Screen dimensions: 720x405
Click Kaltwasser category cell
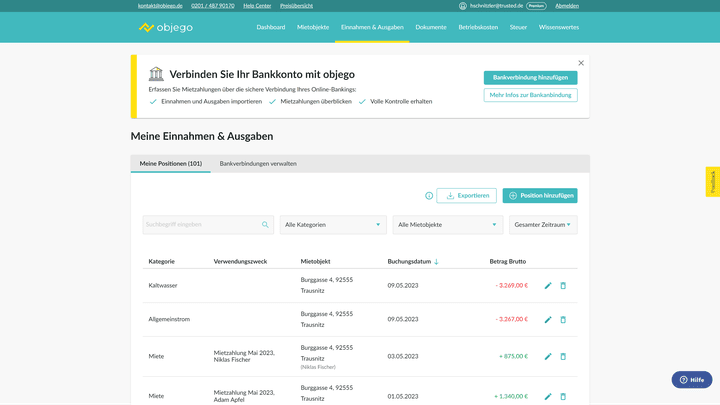point(163,286)
